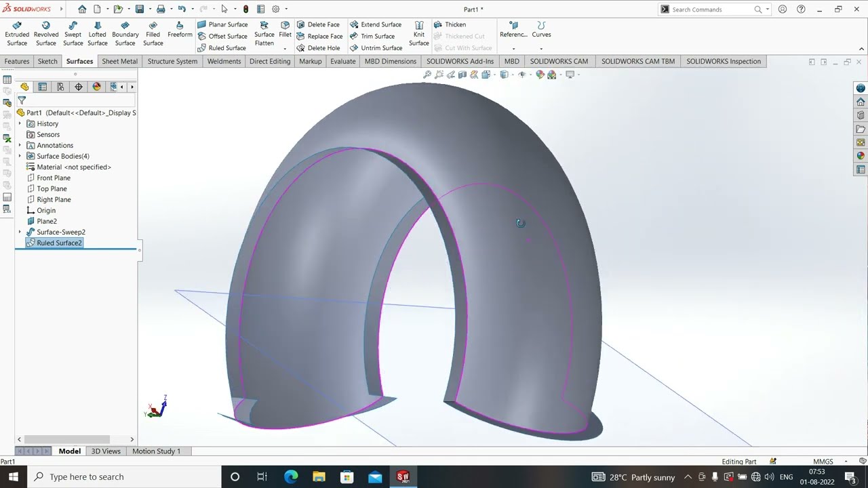868x488 pixels.
Task: Open the ConfigurationManager tab
Action: (60, 87)
